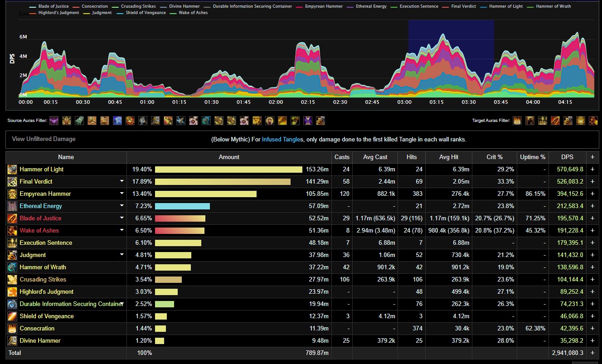Select the blue moonlit Source Auras Filter icon
Image resolution: width=602 pixels, height=364 pixels.
click(x=117, y=121)
